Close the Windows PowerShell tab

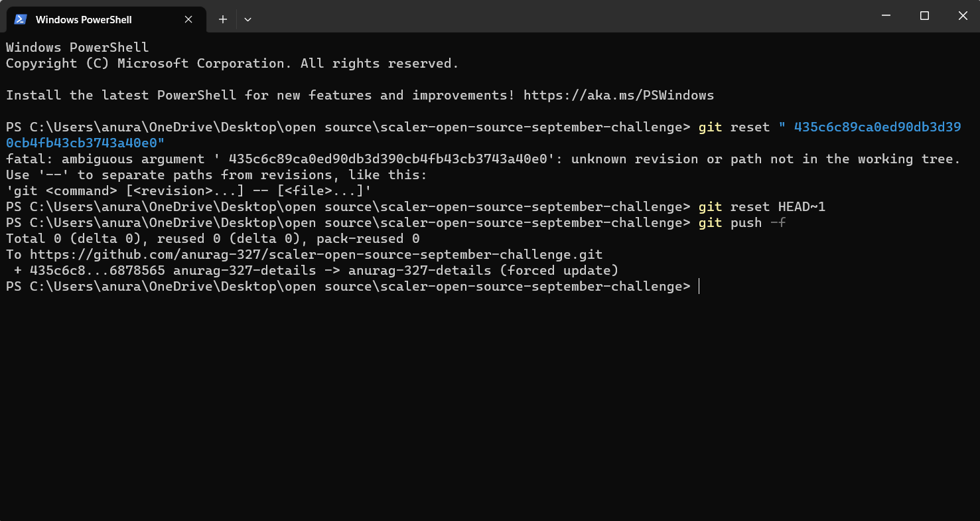coord(188,19)
